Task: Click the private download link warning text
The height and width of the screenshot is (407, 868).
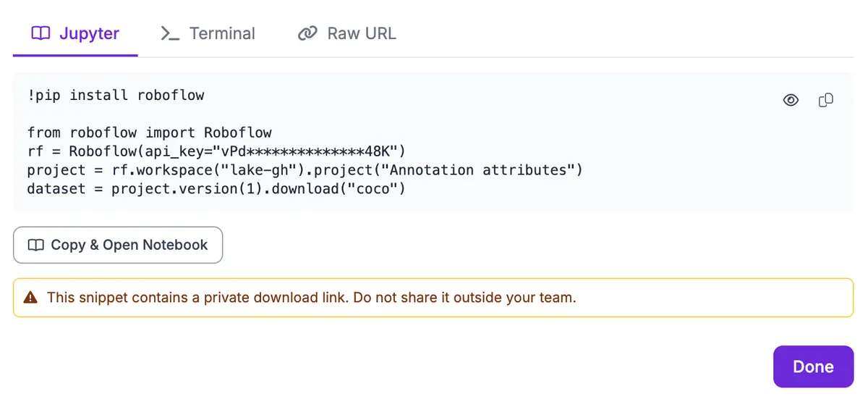Action: pos(311,298)
